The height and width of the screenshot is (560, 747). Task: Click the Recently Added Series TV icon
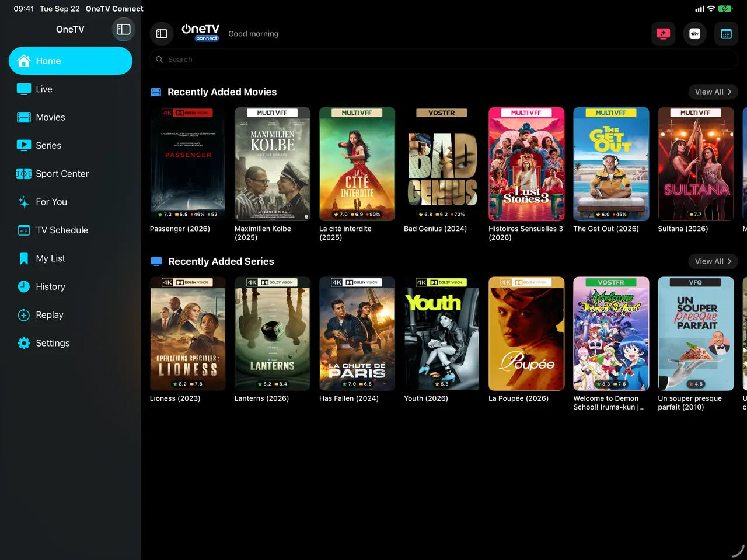click(156, 261)
